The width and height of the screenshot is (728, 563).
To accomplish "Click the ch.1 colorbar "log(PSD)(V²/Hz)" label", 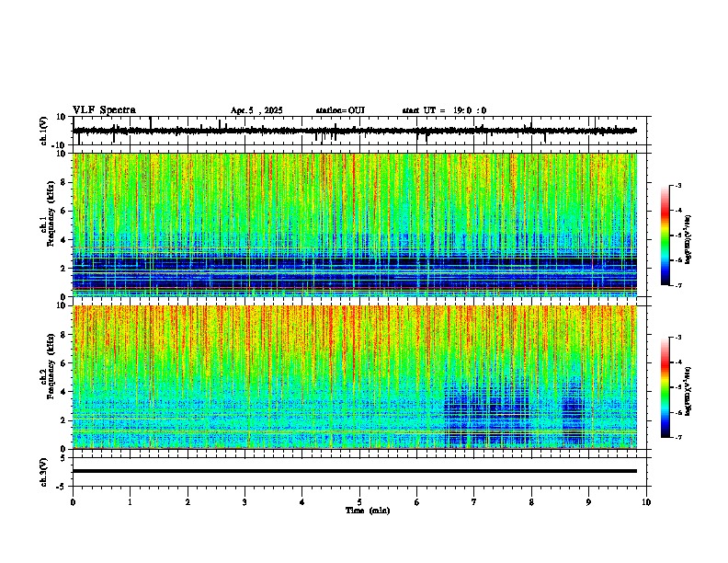I will (x=688, y=240).
